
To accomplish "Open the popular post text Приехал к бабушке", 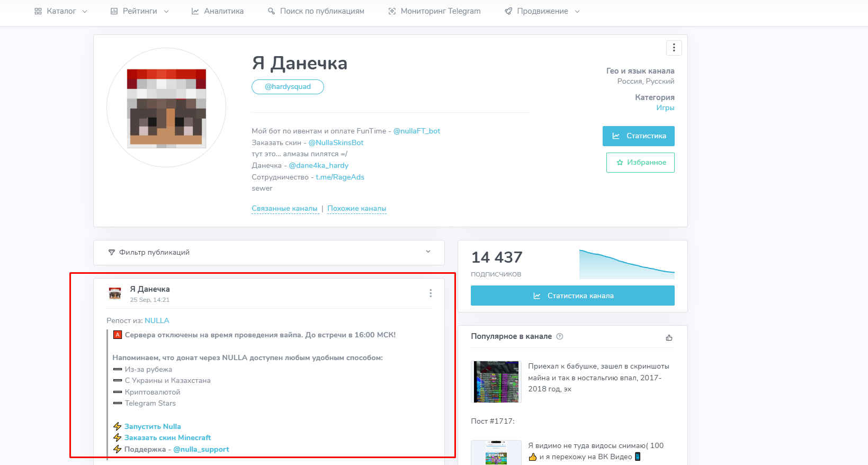I will 598,378.
